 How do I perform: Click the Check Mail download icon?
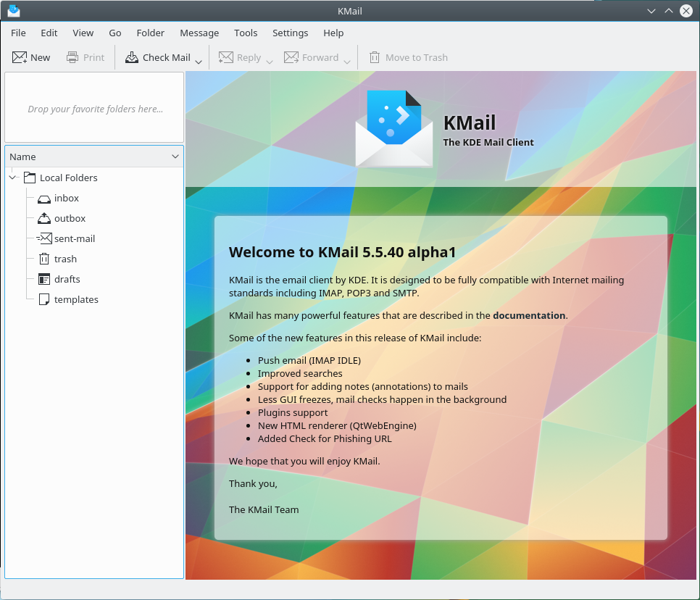click(x=132, y=57)
